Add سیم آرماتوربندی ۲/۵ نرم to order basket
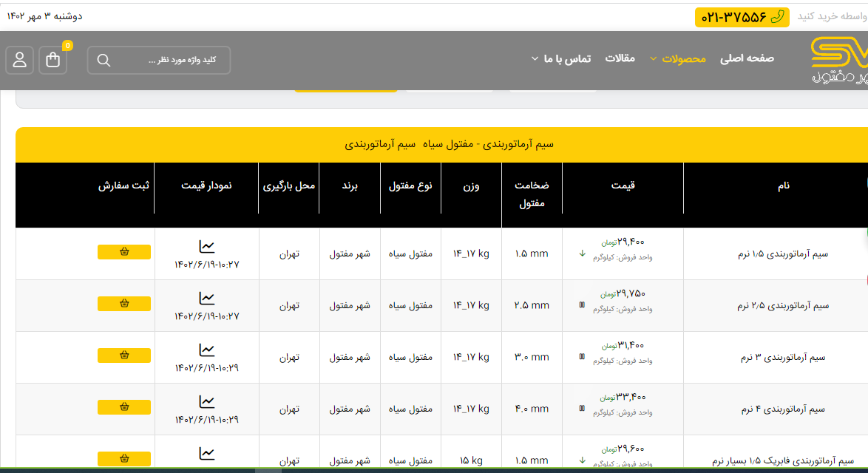The height and width of the screenshot is (473, 868). pyautogui.click(x=124, y=304)
